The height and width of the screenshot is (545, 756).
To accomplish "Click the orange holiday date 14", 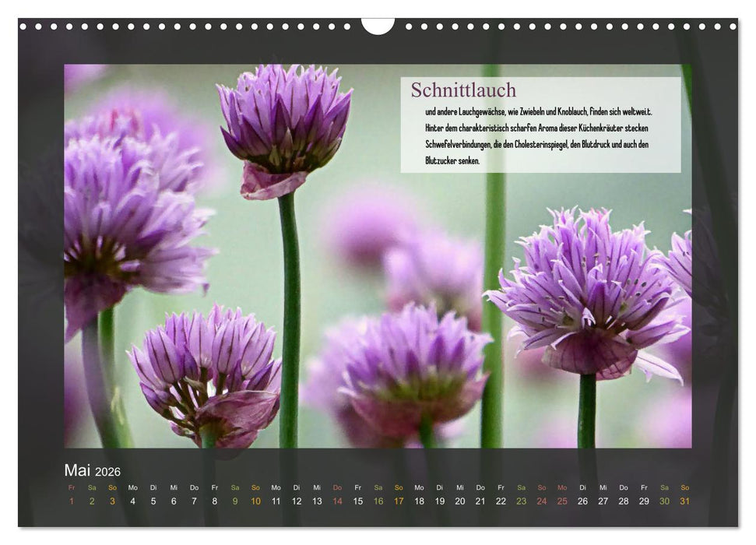I will (x=337, y=501).
